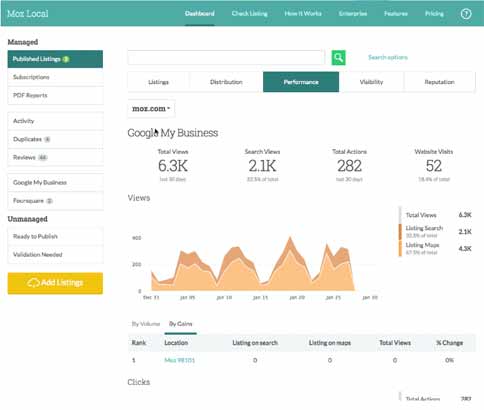Click the 52 Website Visits stat
The height and width of the screenshot is (410, 484).
pos(434,166)
